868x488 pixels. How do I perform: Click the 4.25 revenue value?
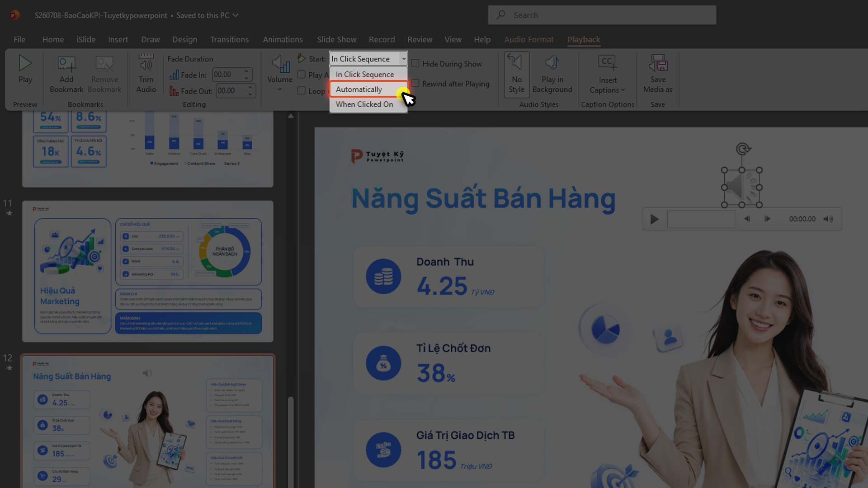click(x=442, y=286)
